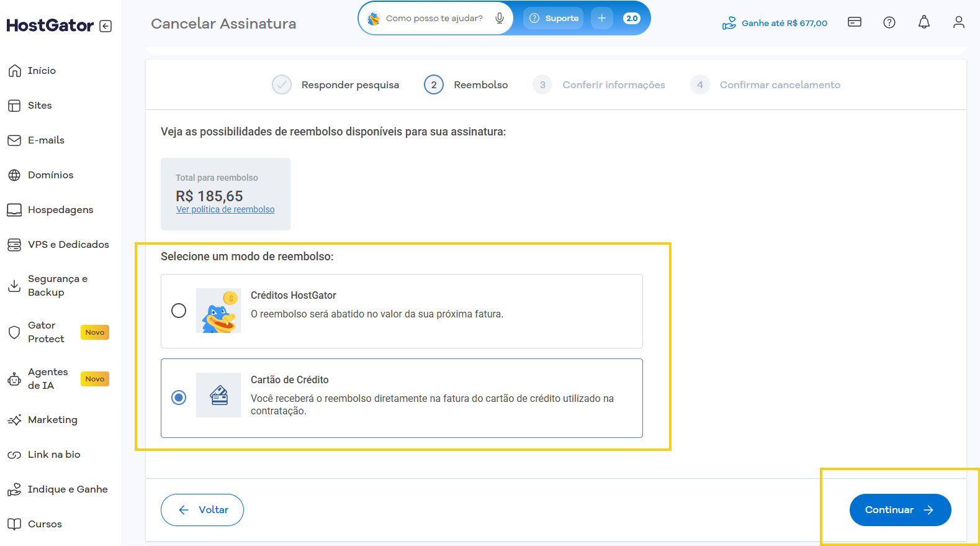The height and width of the screenshot is (546, 980).
Task: Go to Domínios menu item
Action: [x=50, y=175]
